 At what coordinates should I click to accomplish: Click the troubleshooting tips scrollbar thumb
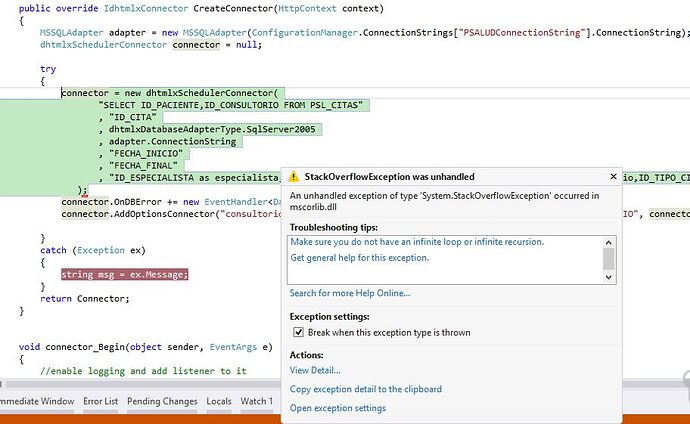(x=609, y=259)
